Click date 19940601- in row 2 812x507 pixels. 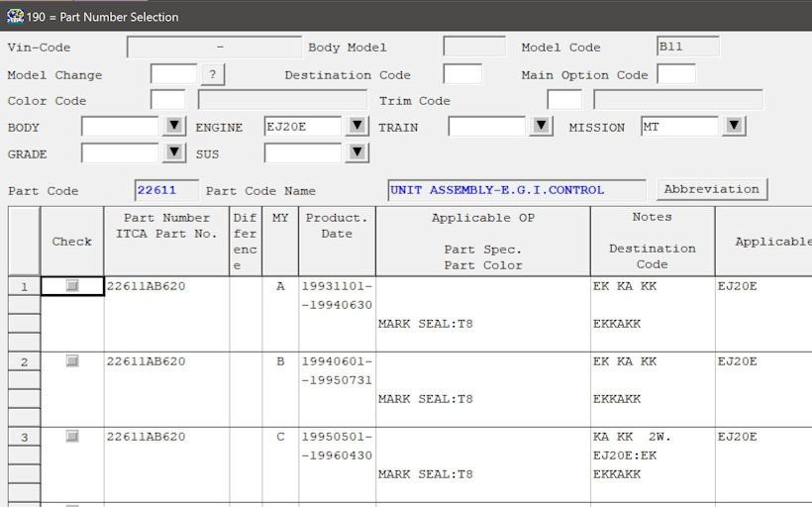[x=337, y=361]
